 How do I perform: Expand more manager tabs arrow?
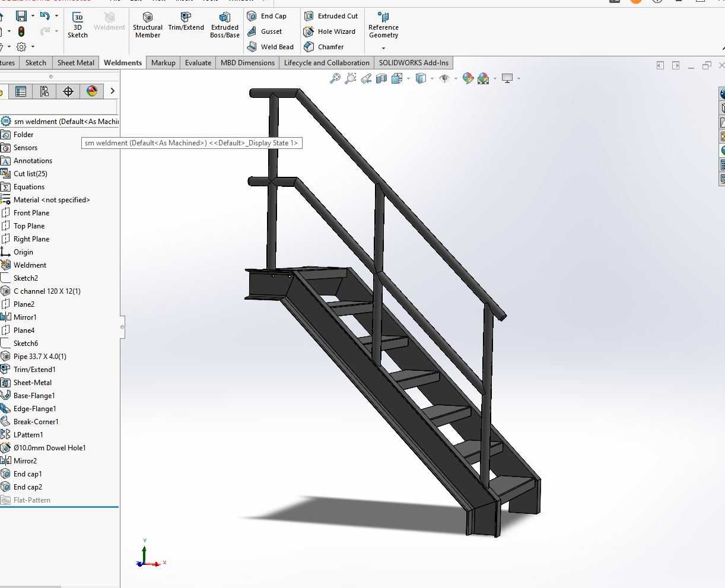(112, 91)
